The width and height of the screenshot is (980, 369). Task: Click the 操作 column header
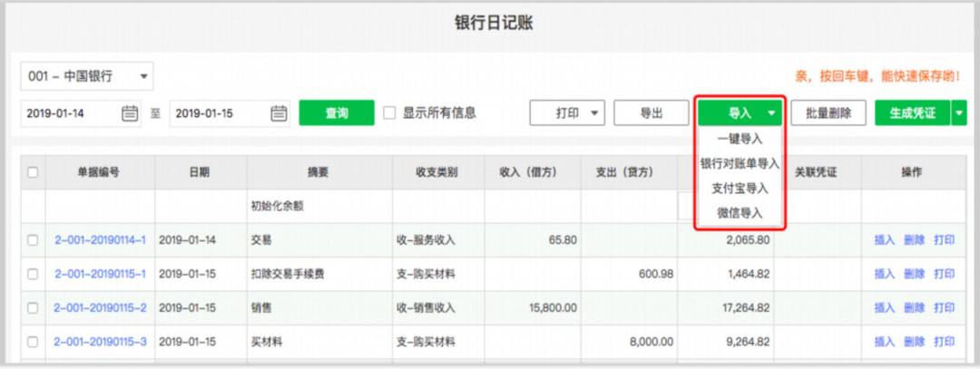915,172
